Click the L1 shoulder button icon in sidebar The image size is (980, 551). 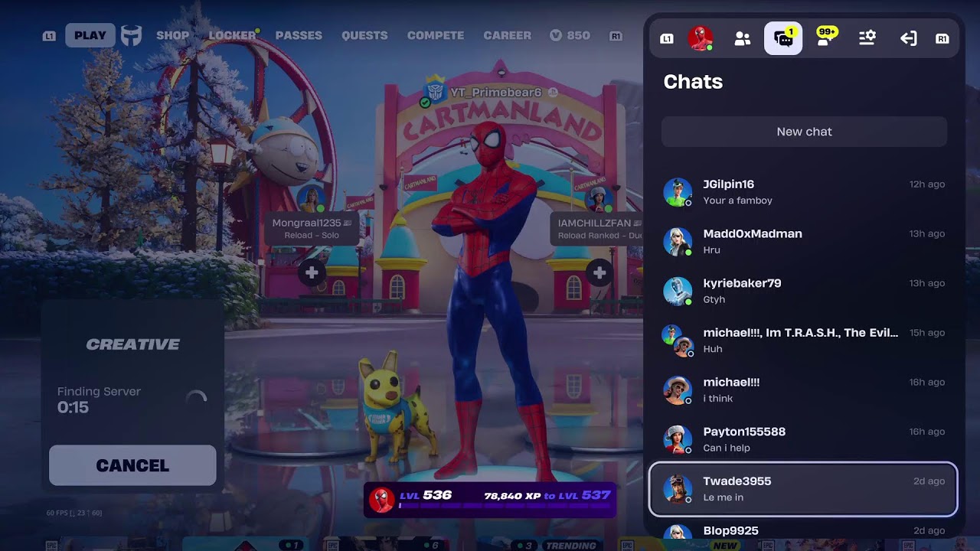(x=667, y=38)
